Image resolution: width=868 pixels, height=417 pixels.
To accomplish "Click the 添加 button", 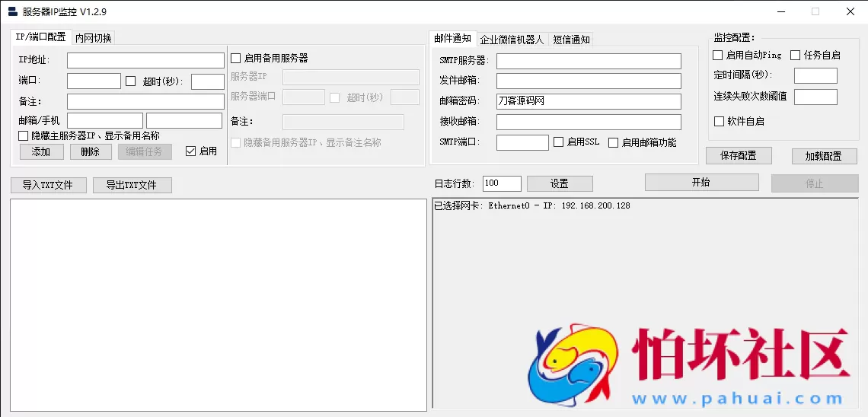I will [x=42, y=151].
